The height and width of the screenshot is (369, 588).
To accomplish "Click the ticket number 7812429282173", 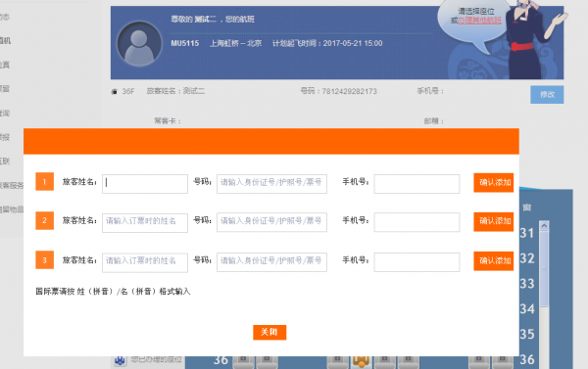I will pos(349,91).
